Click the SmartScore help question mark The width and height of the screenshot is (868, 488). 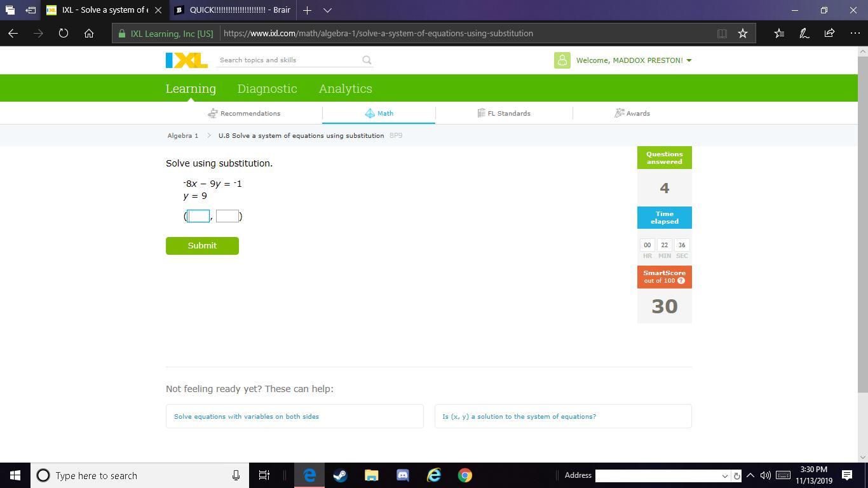pyautogui.click(x=681, y=280)
